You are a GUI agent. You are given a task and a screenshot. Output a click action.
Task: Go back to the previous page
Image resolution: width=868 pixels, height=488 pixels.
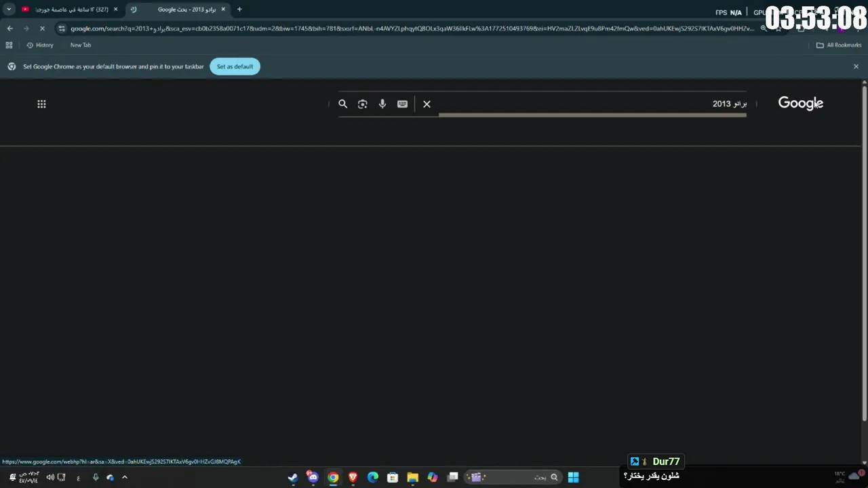pos(9,28)
